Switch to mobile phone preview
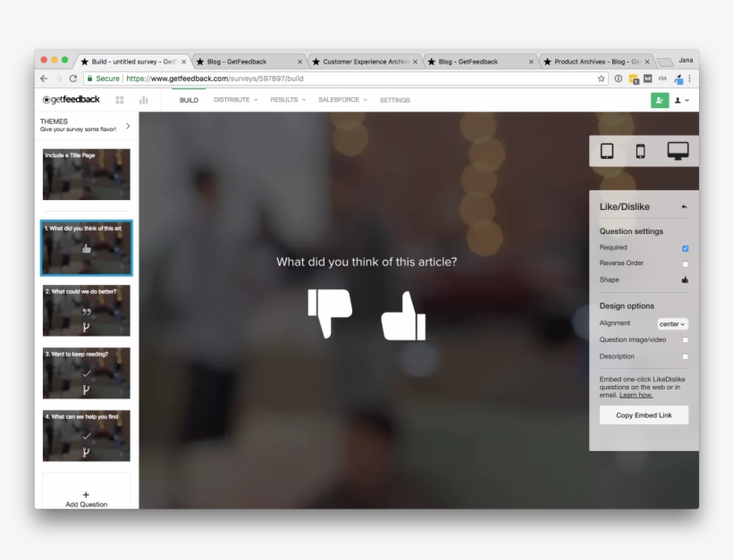 pos(640,151)
